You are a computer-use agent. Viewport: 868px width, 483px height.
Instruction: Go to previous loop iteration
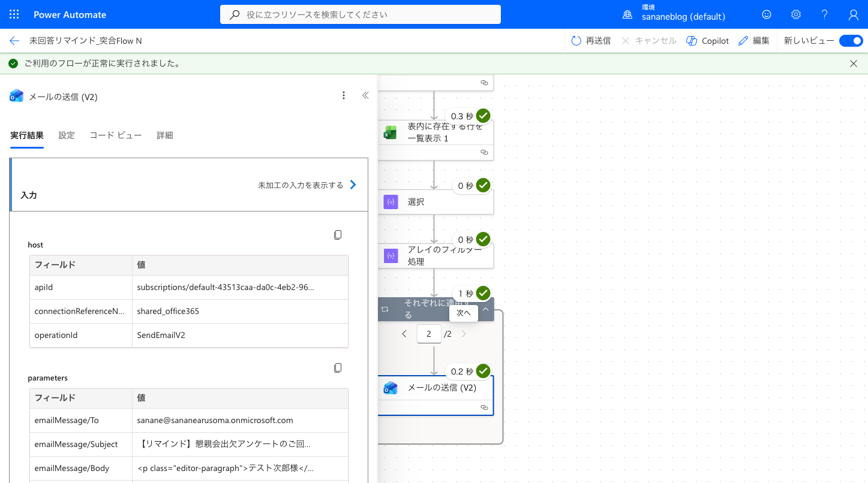404,334
